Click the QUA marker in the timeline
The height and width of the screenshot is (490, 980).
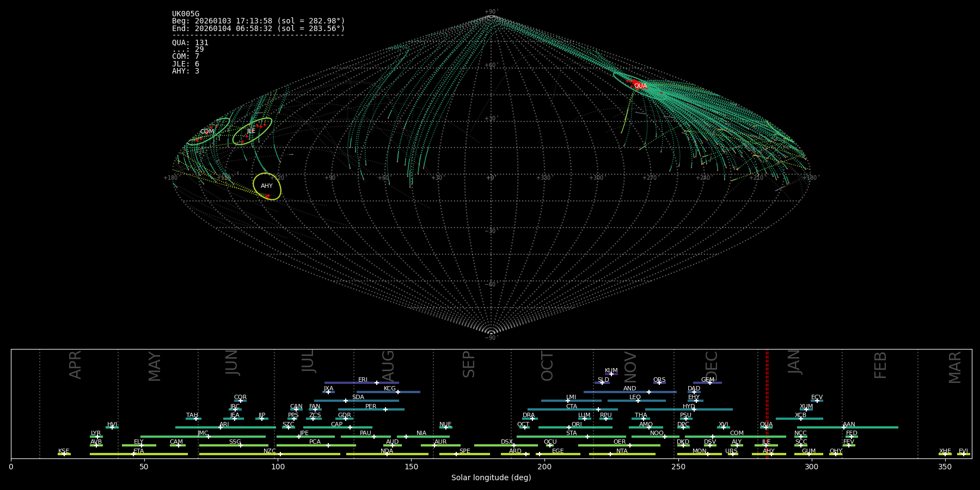[766, 427]
